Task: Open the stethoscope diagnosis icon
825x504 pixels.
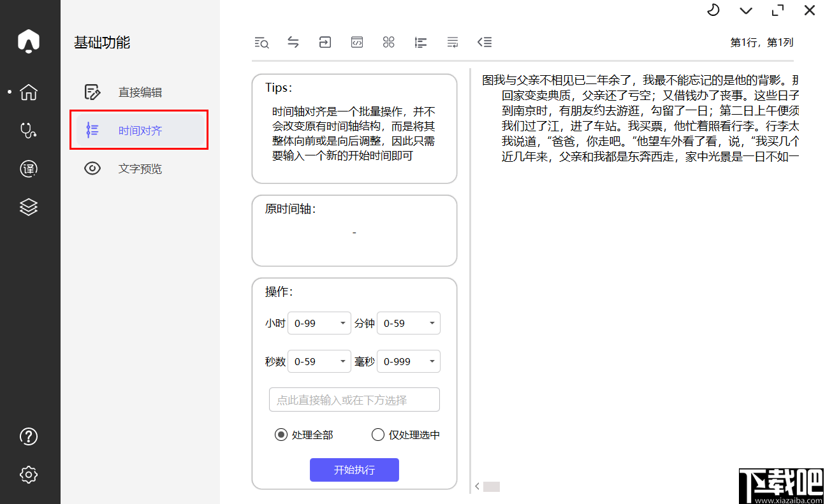Action: (29, 131)
